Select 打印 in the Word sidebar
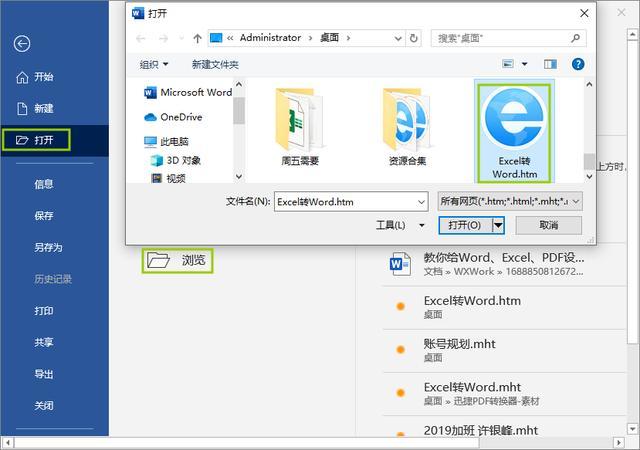This screenshot has height=450, width=640. (44, 311)
